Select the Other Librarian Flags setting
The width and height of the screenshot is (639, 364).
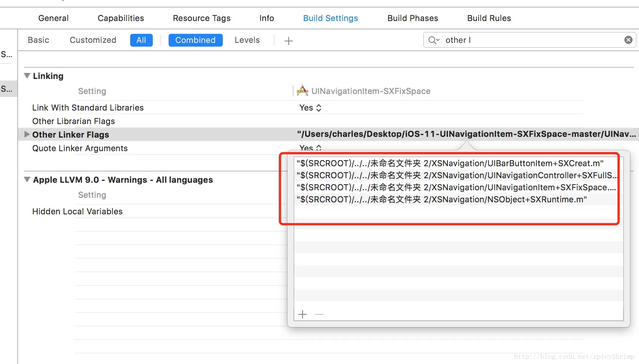74,121
